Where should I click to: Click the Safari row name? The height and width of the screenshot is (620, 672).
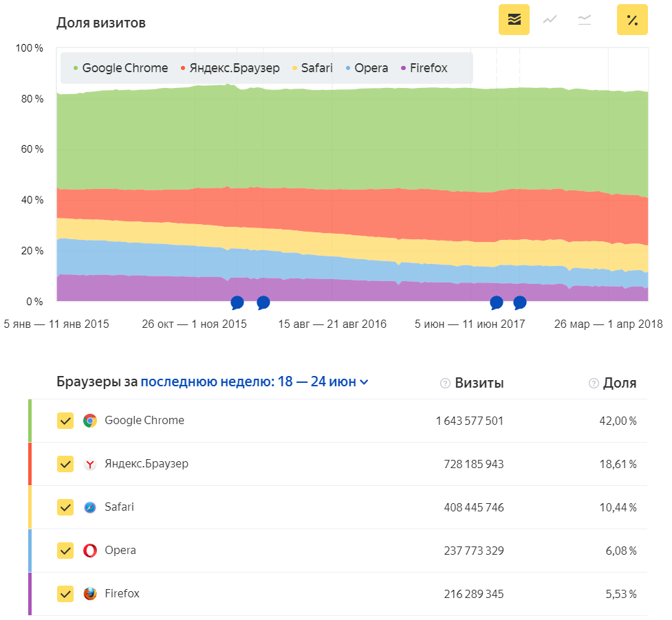[x=119, y=507]
